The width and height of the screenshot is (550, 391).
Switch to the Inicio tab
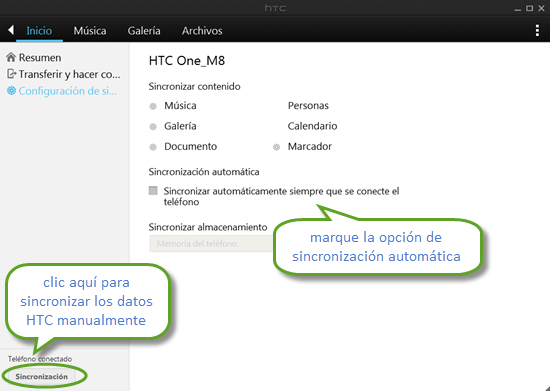[39, 31]
